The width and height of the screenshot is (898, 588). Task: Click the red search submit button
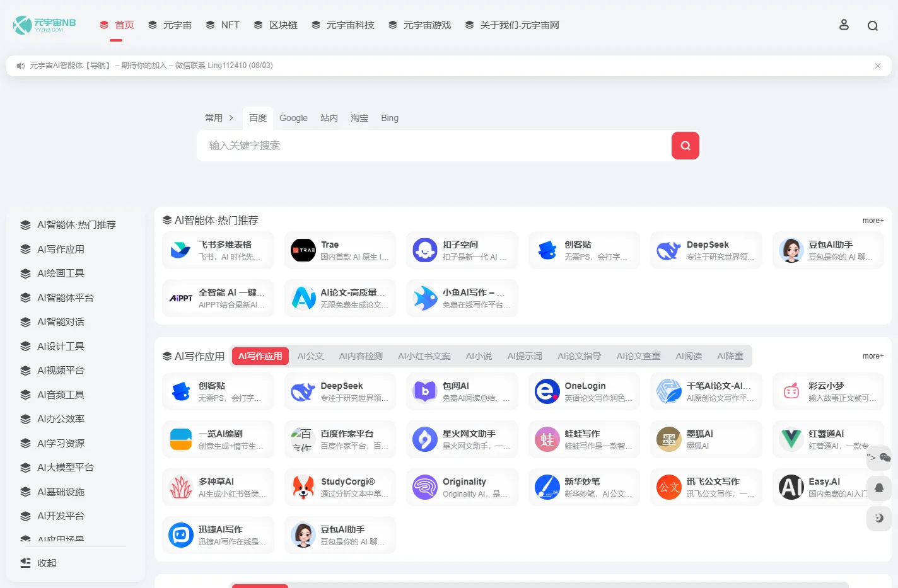pos(685,146)
